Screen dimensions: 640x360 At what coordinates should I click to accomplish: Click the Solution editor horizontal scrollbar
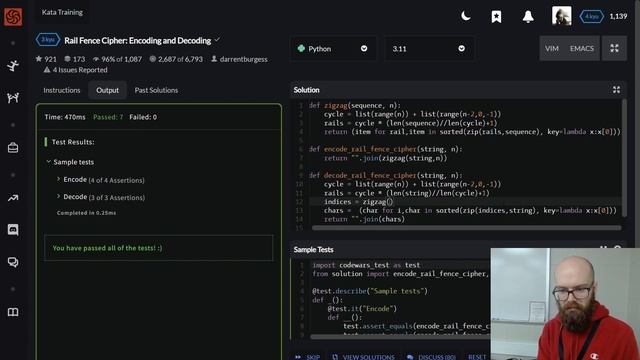(467, 228)
